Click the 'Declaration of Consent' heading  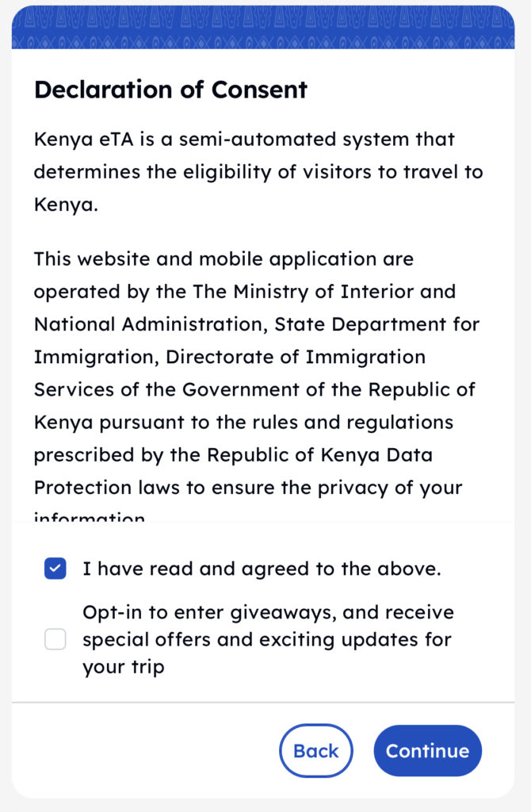(170, 89)
